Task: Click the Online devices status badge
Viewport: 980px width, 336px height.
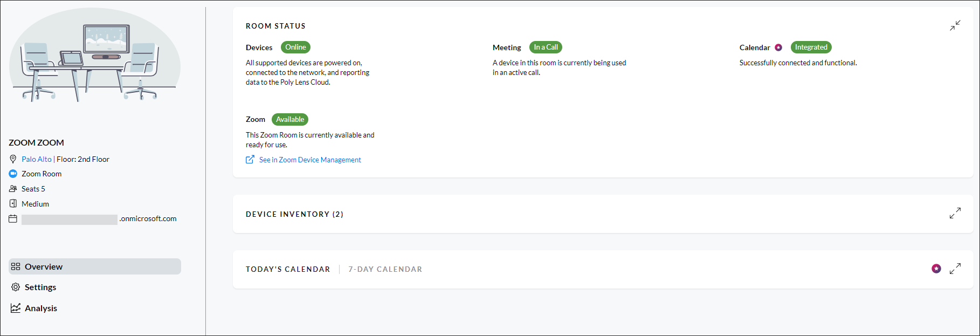Action: 295,47
